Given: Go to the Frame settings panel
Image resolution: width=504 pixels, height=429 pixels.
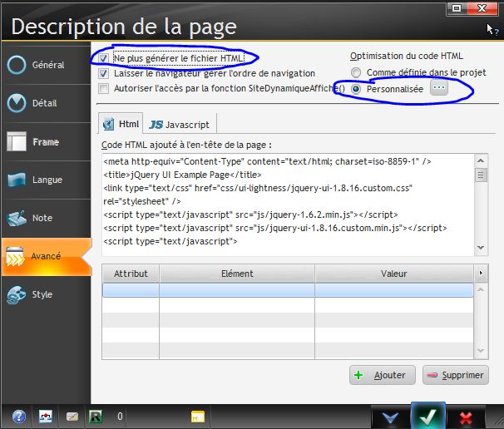Looking at the screenshot, I should pyautogui.click(x=44, y=142).
